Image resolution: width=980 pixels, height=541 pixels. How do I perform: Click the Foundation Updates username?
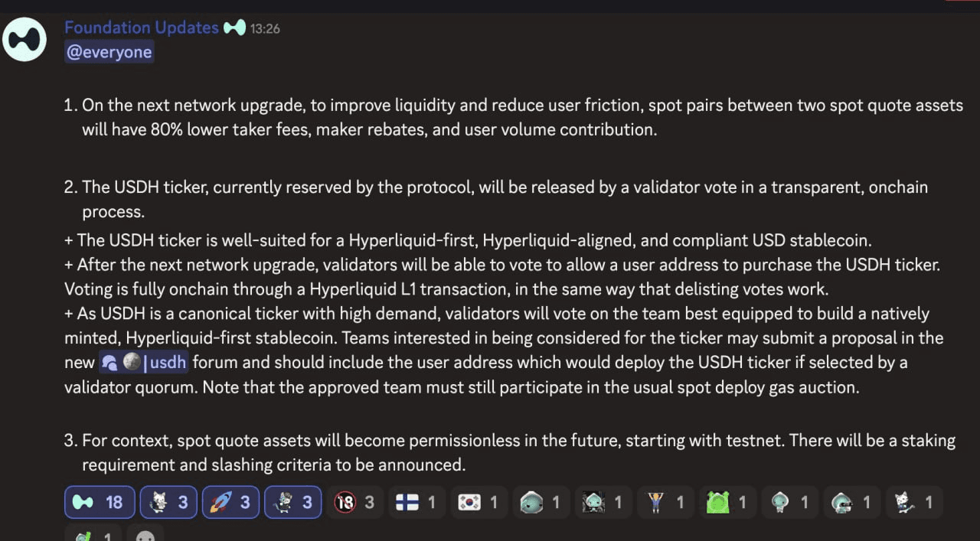[142, 28]
